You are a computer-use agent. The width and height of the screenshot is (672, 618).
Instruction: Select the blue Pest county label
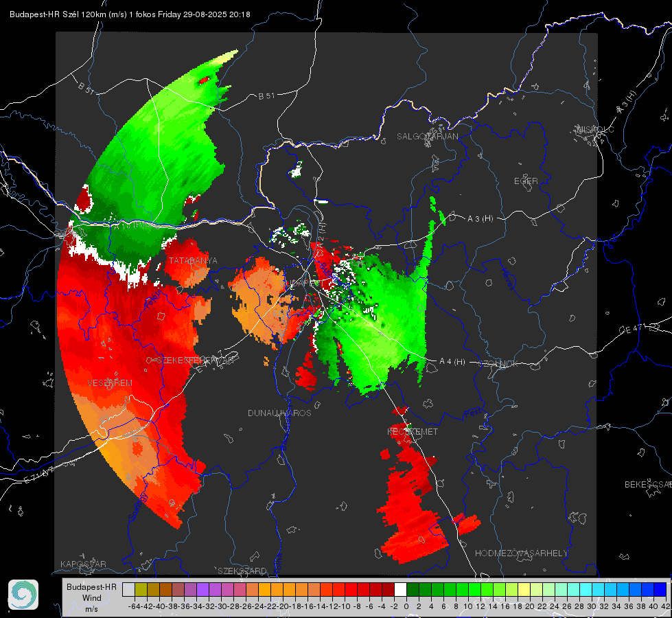point(472,414)
